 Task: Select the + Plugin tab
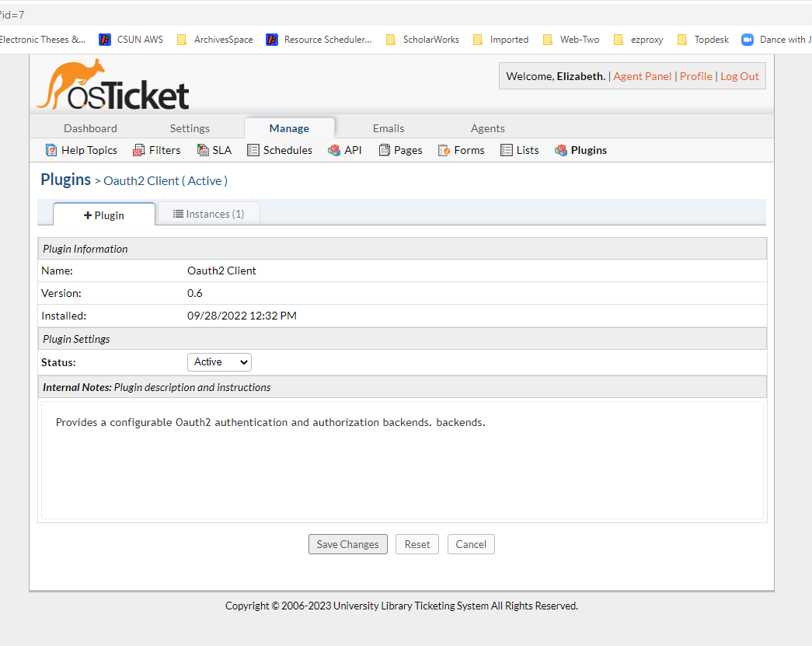(104, 215)
